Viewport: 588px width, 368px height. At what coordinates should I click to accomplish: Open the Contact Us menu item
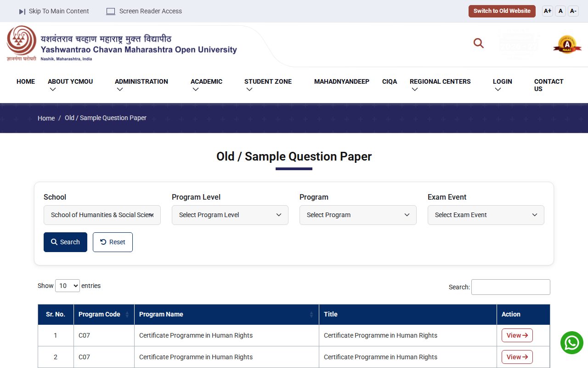click(548, 85)
